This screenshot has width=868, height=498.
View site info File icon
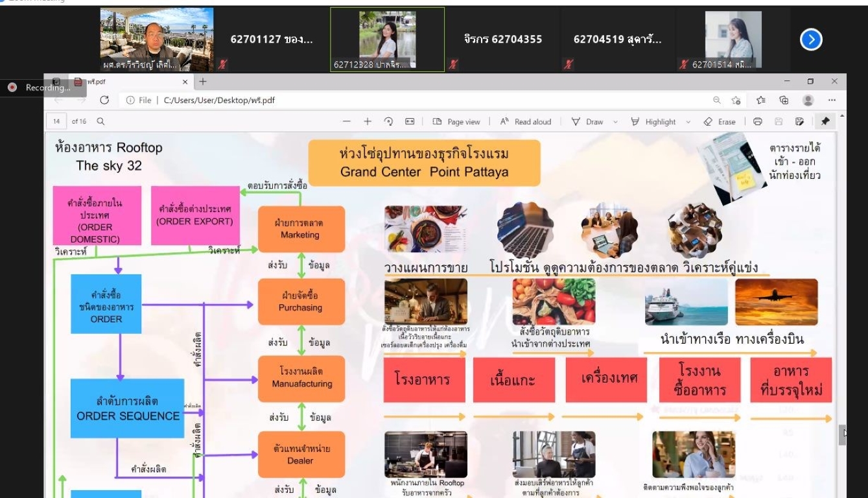[x=139, y=100]
